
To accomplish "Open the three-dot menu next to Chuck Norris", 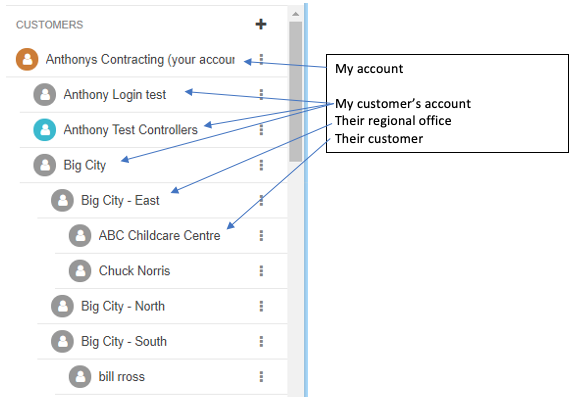I will point(261,271).
